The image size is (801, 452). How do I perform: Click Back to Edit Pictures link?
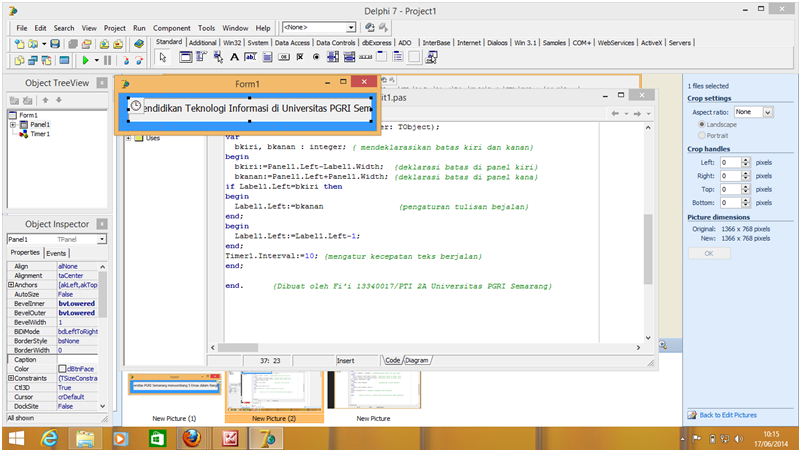[x=727, y=415]
